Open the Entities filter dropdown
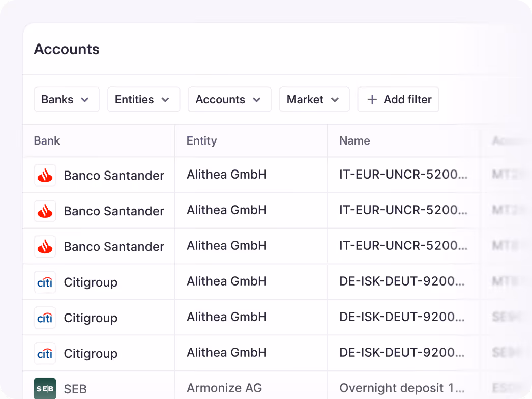This screenshot has height=399, width=532. pyautogui.click(x=143, y=99)
